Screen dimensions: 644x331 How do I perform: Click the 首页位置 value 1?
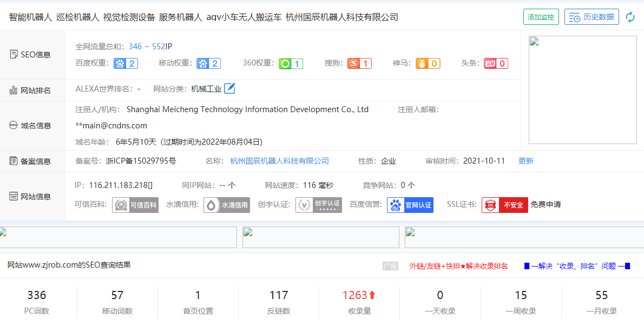(x=198, y=295)
